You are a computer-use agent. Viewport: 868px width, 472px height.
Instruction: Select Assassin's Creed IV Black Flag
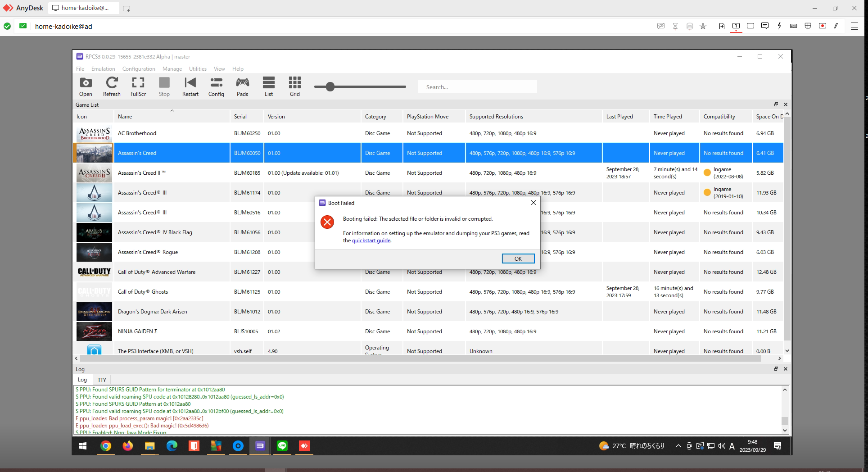155,232
